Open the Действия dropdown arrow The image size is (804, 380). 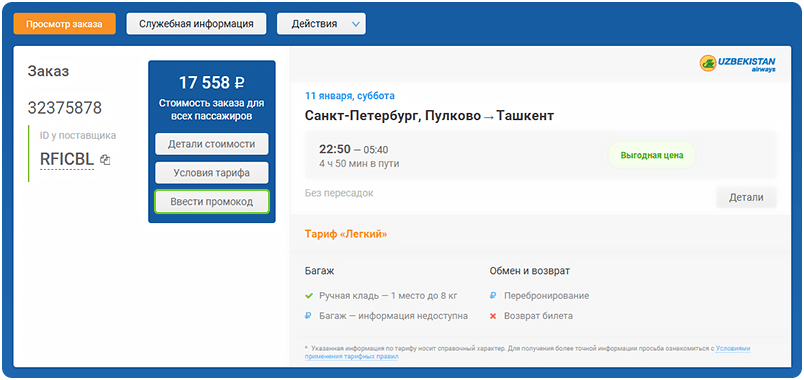355,24
